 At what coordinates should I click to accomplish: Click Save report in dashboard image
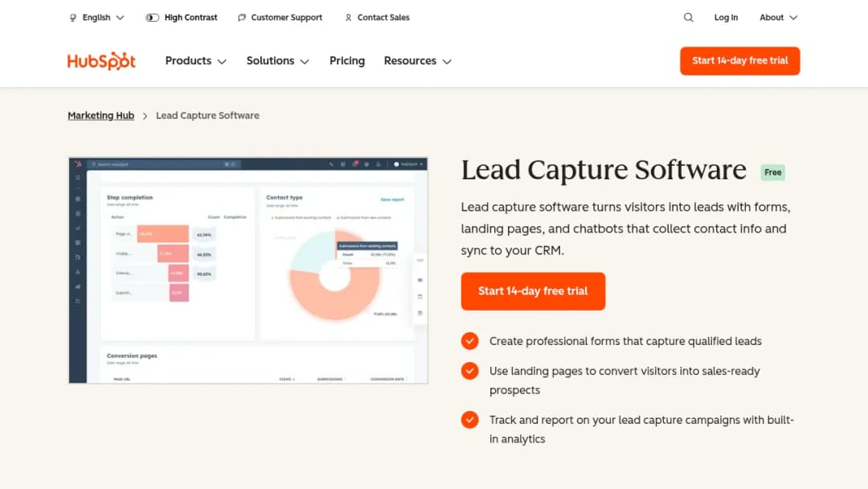coord(392,199)
